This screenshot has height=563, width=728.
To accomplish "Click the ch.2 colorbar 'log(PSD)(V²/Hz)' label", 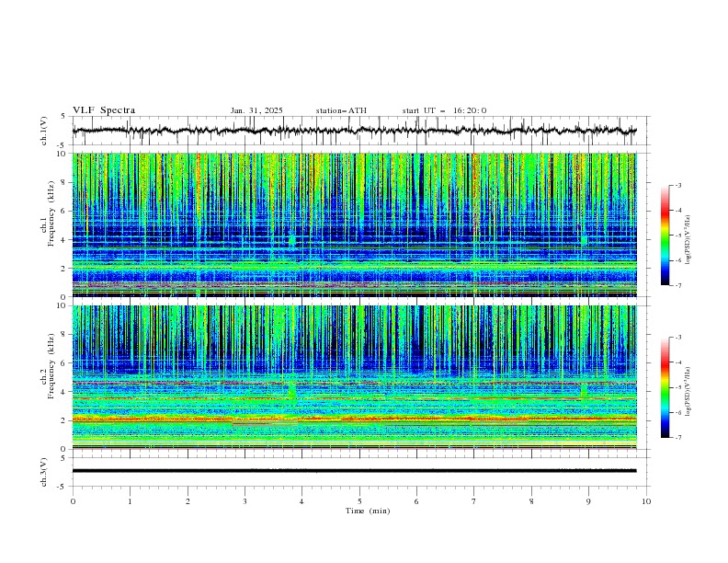I will click(x=688, y=392).
